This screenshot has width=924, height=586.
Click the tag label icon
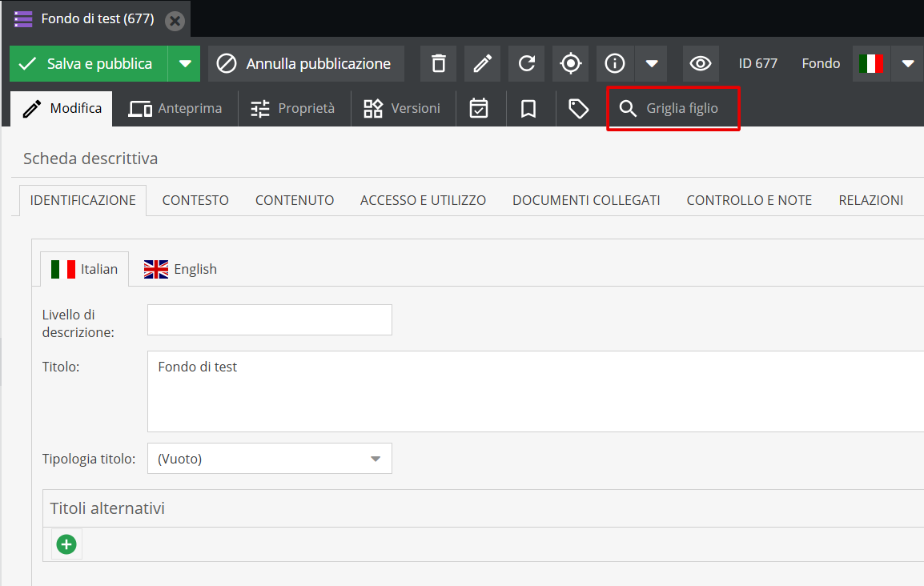[578, 109]
